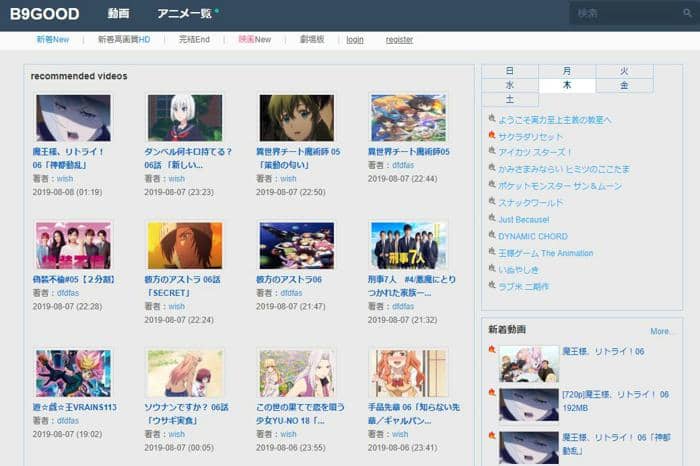
Task: Select the 水 weekday tab
Action: coord(510,85)
